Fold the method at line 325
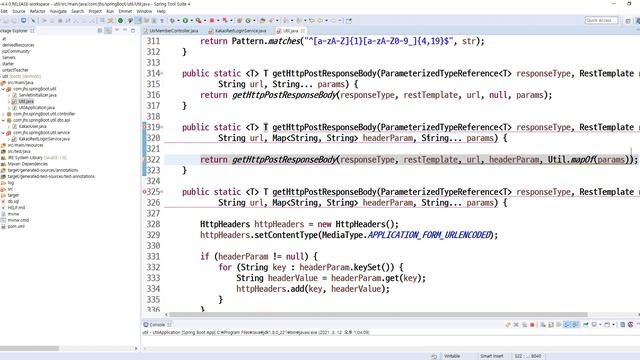 click(x=162, y=192)
